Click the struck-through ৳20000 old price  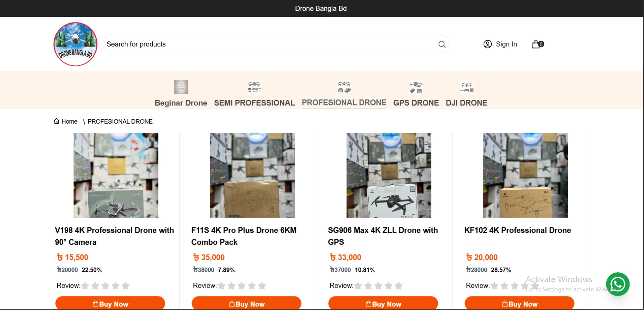67,270
